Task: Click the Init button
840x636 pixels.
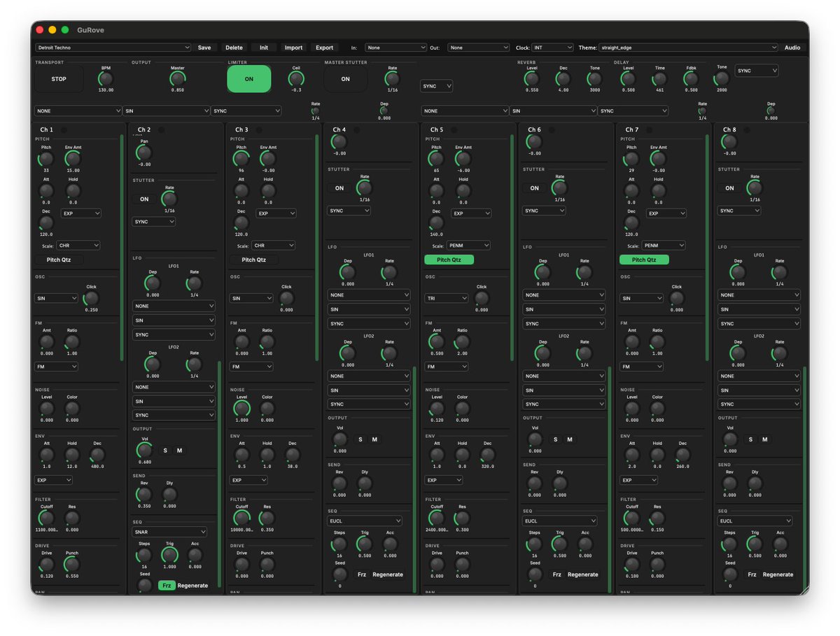Action: click(x=264, y=48)
